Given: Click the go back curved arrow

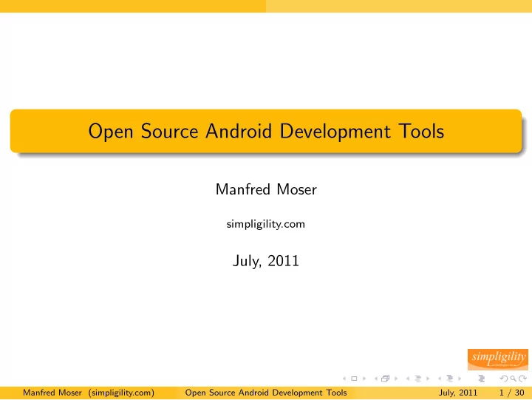Looking at the screenshot, I should 504,379.
